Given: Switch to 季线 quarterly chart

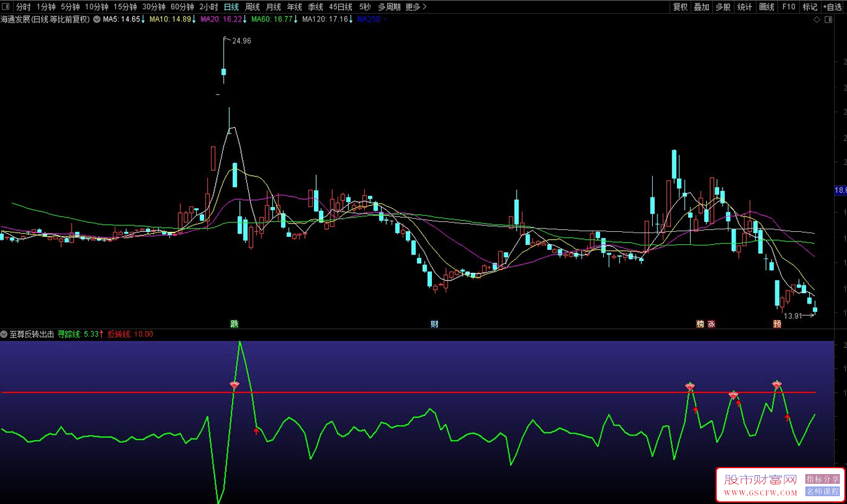Looking at the screenshot, I should coord(315,7).
